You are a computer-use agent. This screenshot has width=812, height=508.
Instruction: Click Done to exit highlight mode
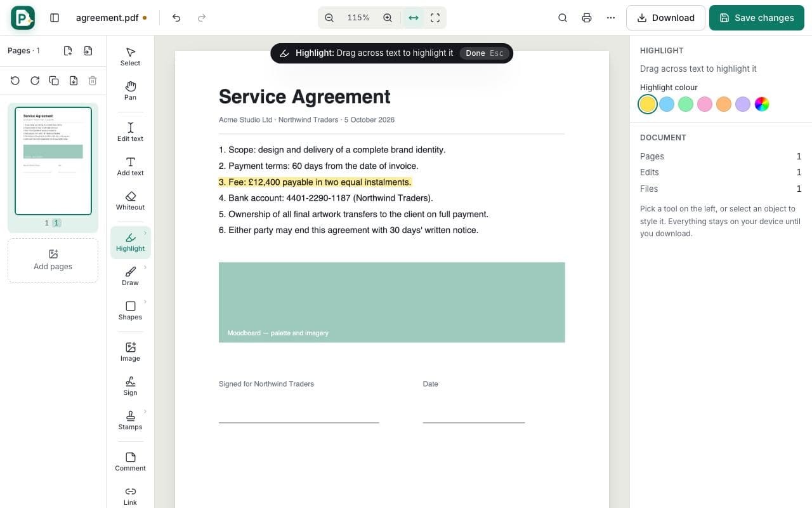click(x=485, y=53)
